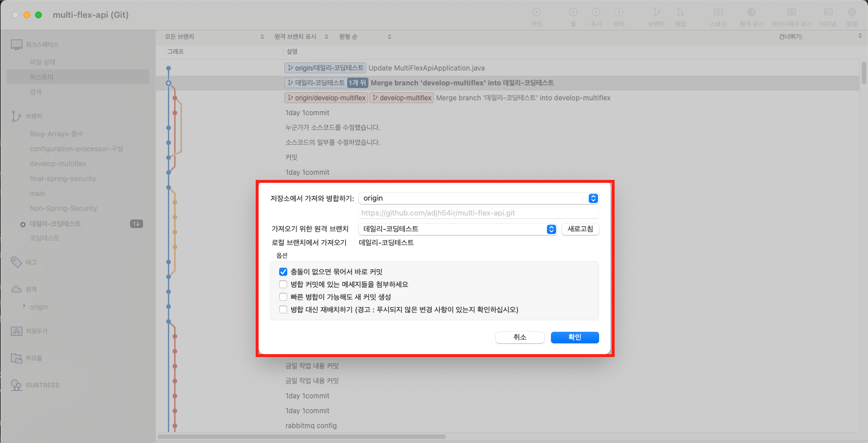The height and width of the screenshot is (443, 868).
Task: Open the 원격 브랜치 표시 dropdown
Action: (302, 37)
